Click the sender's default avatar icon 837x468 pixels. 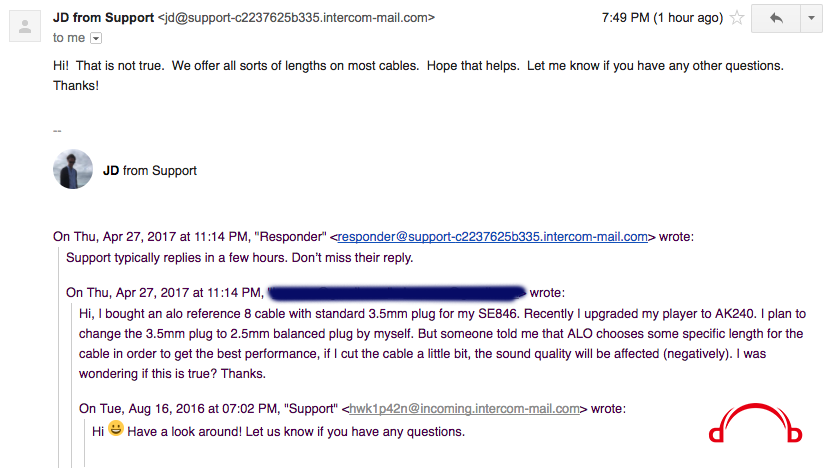tap(25, 26)
